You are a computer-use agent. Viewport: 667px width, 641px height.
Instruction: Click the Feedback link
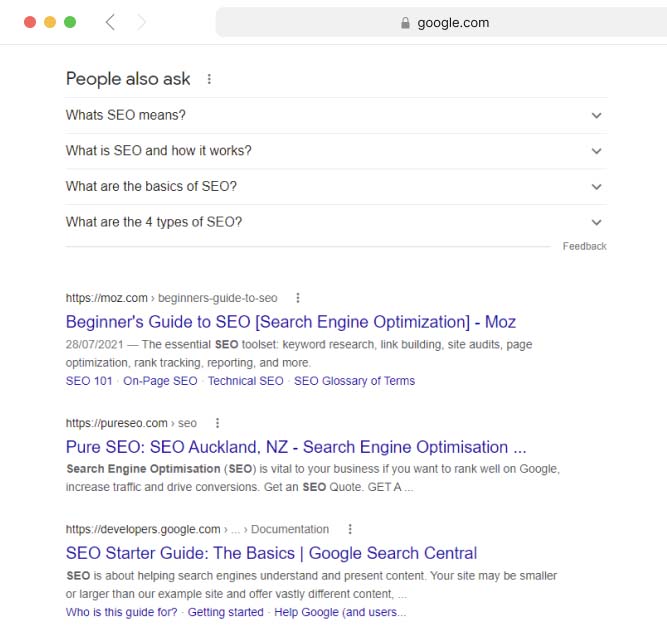click(x=584, y=246)
